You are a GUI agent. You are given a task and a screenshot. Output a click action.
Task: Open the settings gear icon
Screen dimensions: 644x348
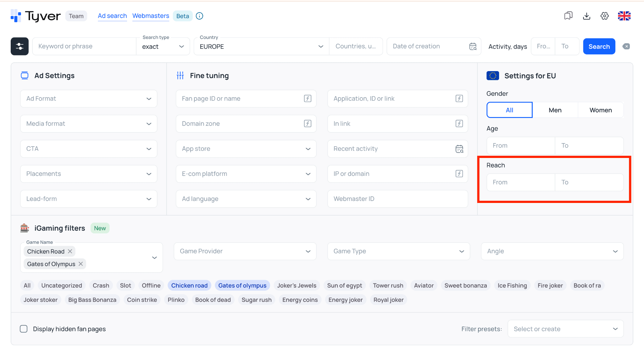tap(604, 16)
